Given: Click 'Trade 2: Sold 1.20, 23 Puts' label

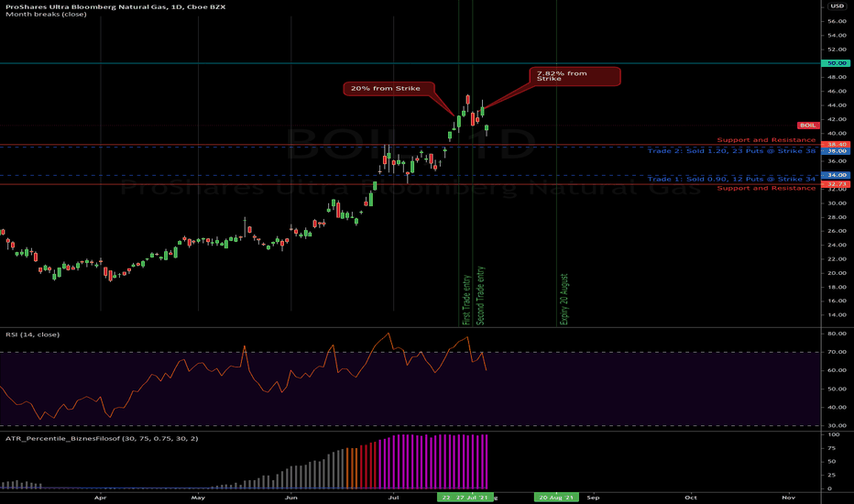Looking at the screenshot, I should [x=731, y=151].
